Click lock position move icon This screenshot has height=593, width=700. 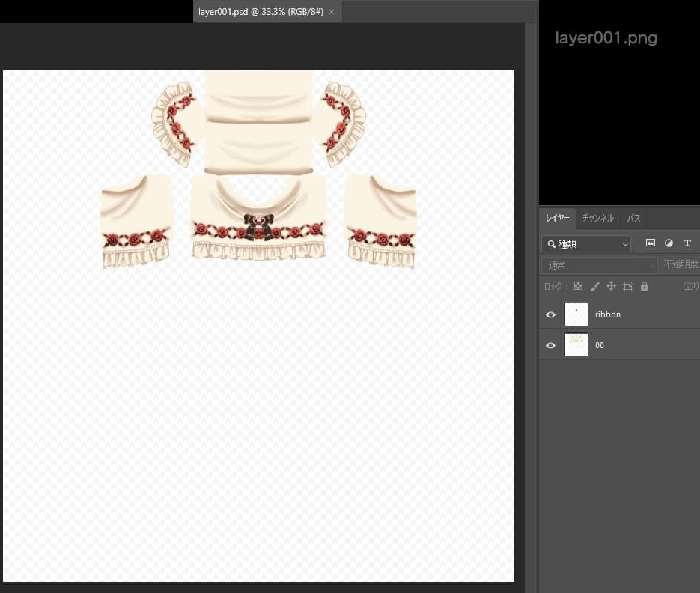[611, 286]
